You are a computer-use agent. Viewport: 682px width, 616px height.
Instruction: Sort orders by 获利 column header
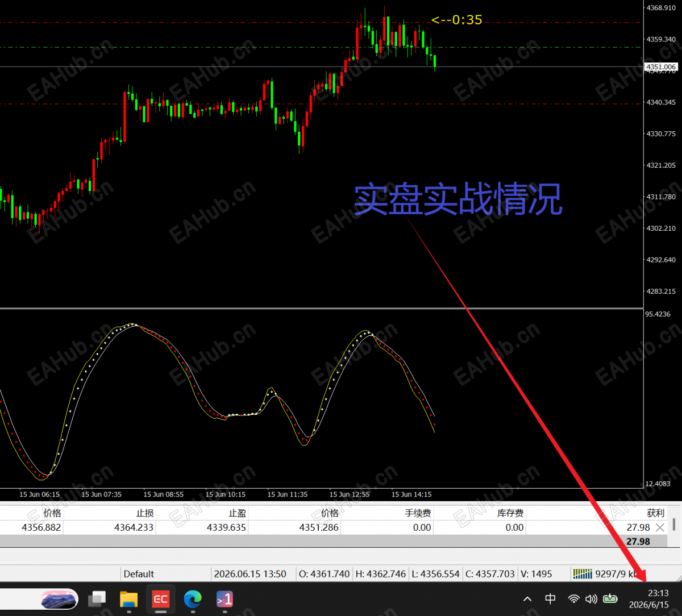point(655,513)
